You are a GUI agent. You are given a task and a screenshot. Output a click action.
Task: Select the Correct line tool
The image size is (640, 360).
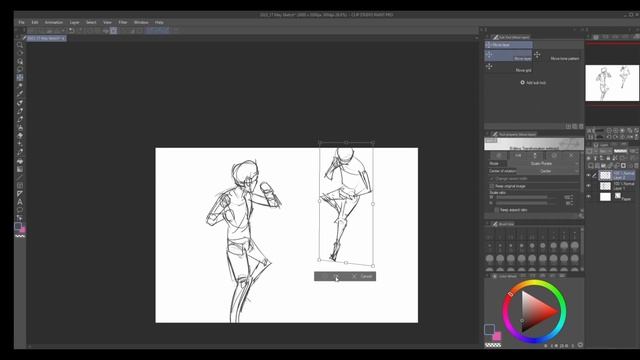(20, 218)
